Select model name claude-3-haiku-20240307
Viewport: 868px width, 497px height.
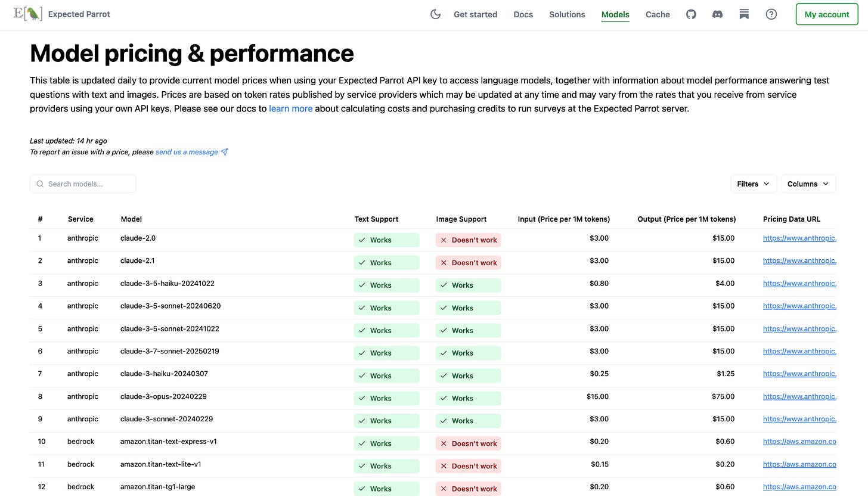[x=164, y=374]
